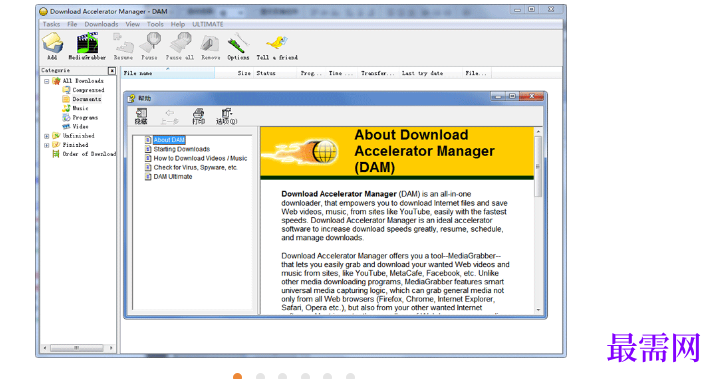Click the Add download toolbar icon
719x379 pixels.
tap(52, 46)
